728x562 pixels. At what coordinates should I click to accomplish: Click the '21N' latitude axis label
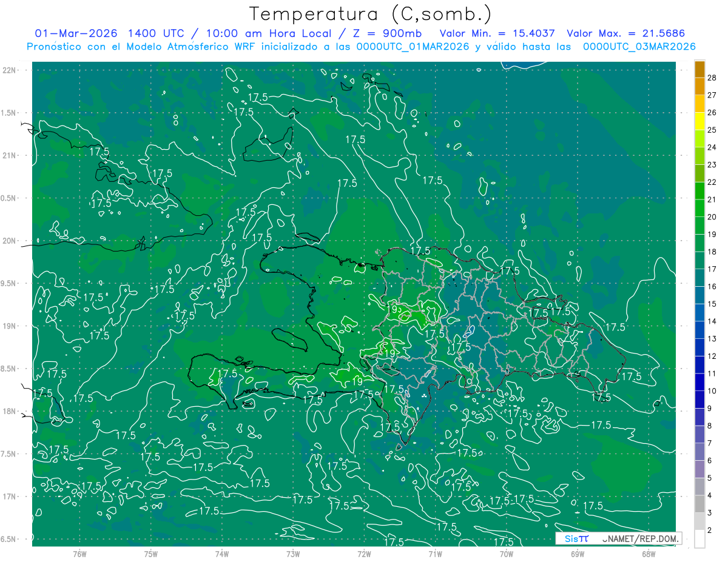click(9, 156)
